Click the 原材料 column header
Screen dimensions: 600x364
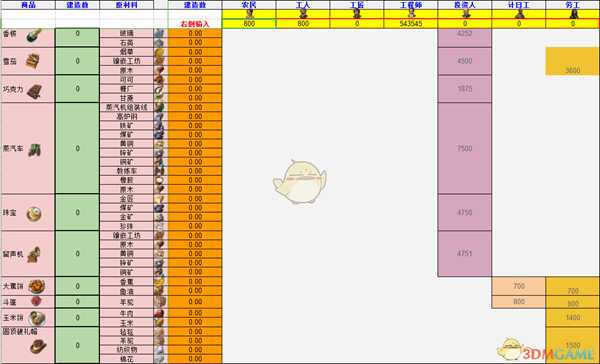[127, 5]
